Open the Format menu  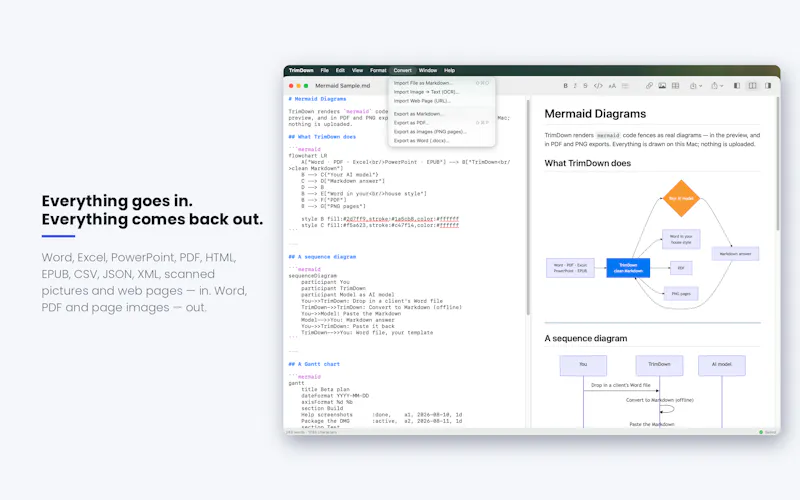click(378, 70)
